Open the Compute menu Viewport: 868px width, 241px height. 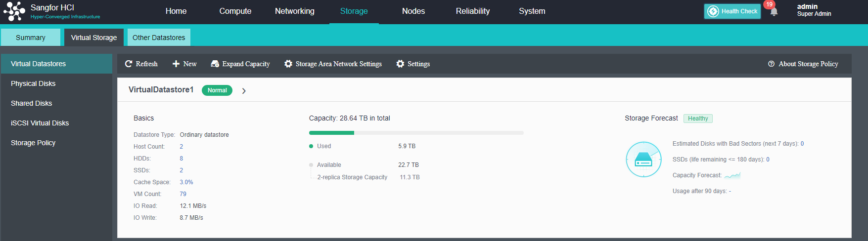(235, 11)
